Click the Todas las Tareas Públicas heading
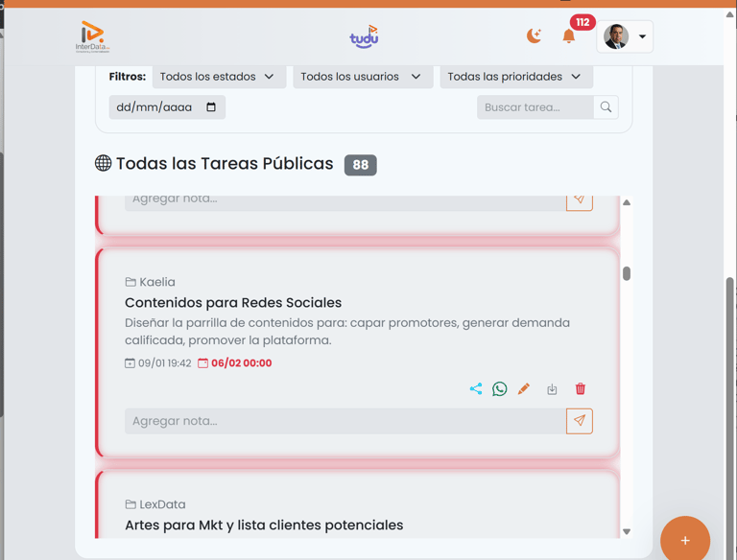737x560 pixels. tap(225, 163)
